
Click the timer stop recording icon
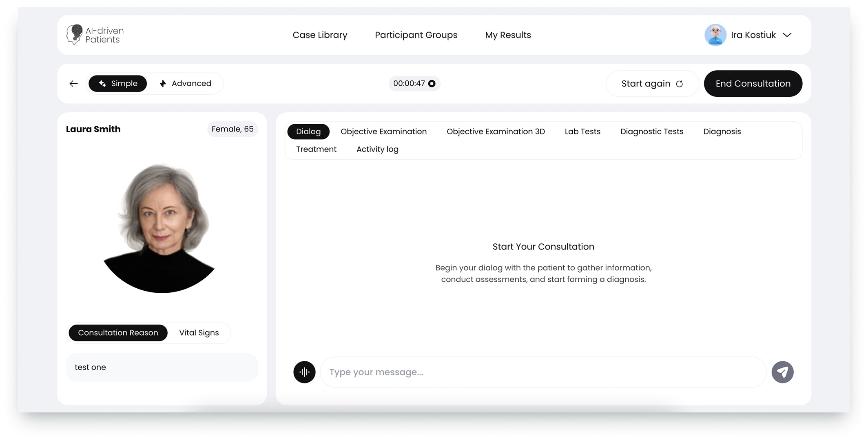(432, 84)
